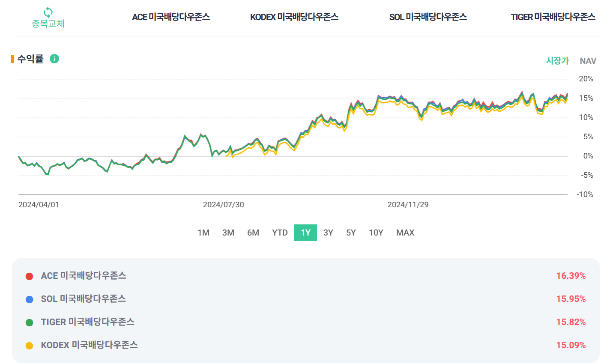Click the 종목교체 refresh icon
The image size is (610, 364).
(x=48, y=12)
